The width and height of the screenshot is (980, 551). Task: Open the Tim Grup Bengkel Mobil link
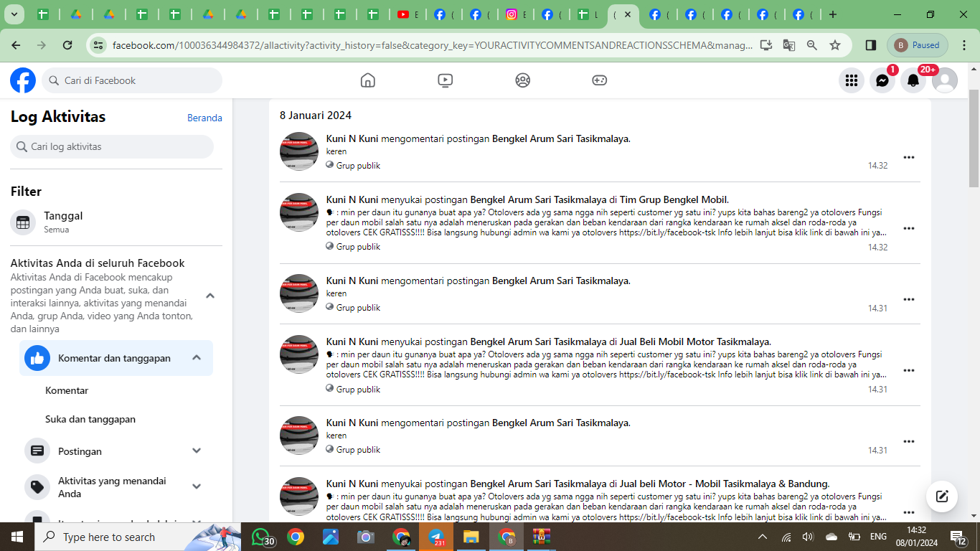(673, 199)
